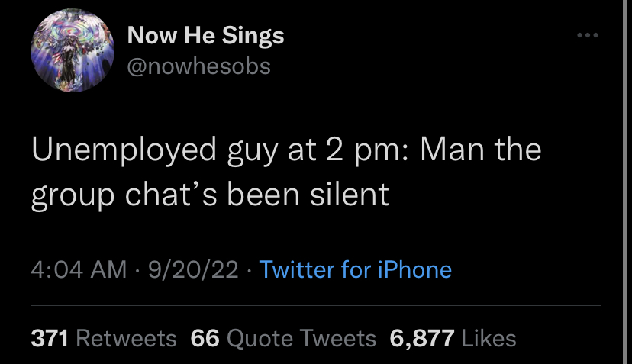Click the Now He Sings profile avatar
This screenshot has height=364, width=632.
(x=73, y=50)
